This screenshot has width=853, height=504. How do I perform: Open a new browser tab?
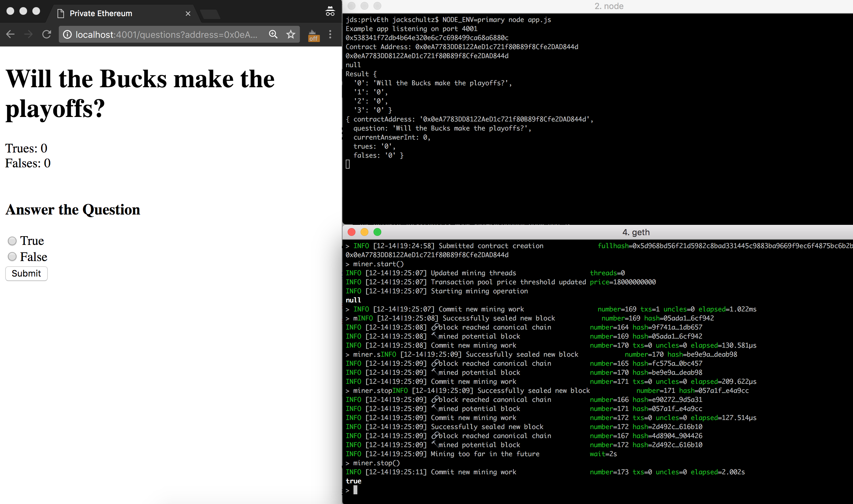tap(210, 14)
